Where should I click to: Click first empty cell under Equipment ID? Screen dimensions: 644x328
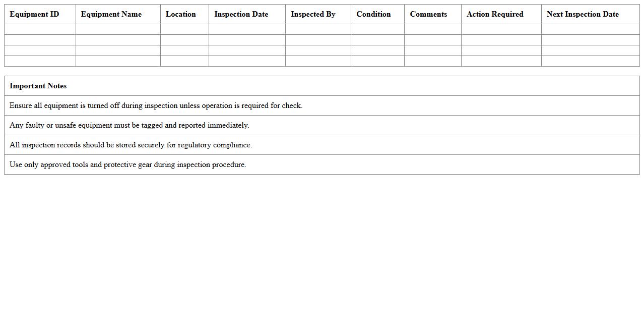[x=40, y=29]
